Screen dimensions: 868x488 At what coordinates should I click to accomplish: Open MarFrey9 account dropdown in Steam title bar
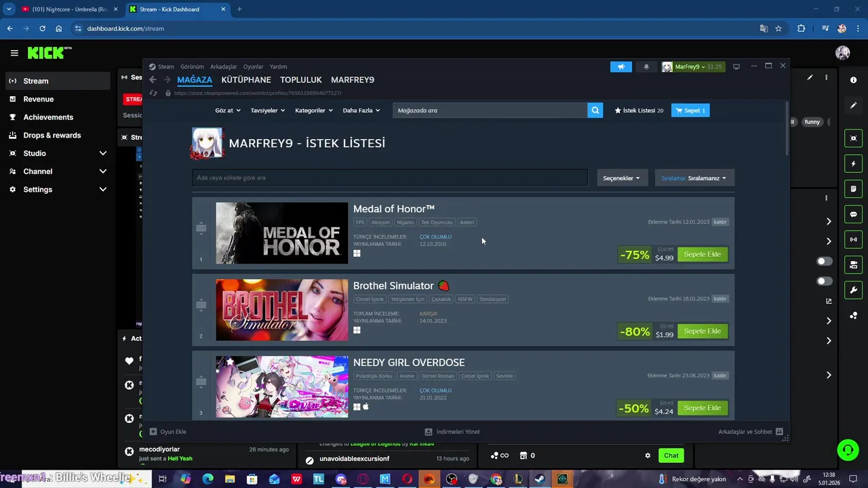point(692,66)
